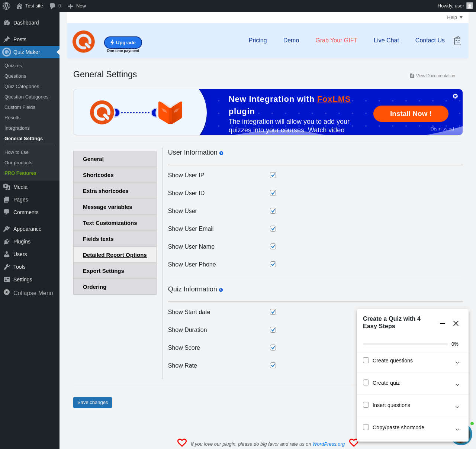Check the Insert questions step checkbox
The image size is (476, 449).
click(366, 405)
